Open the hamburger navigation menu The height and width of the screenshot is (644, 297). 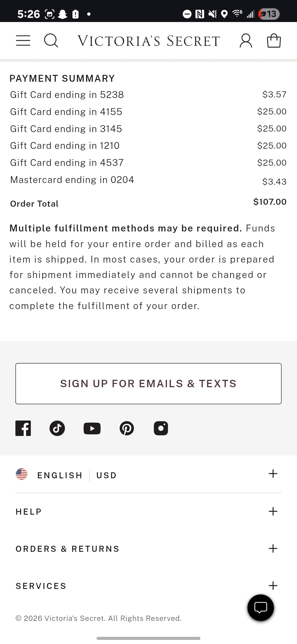[23, 41]
